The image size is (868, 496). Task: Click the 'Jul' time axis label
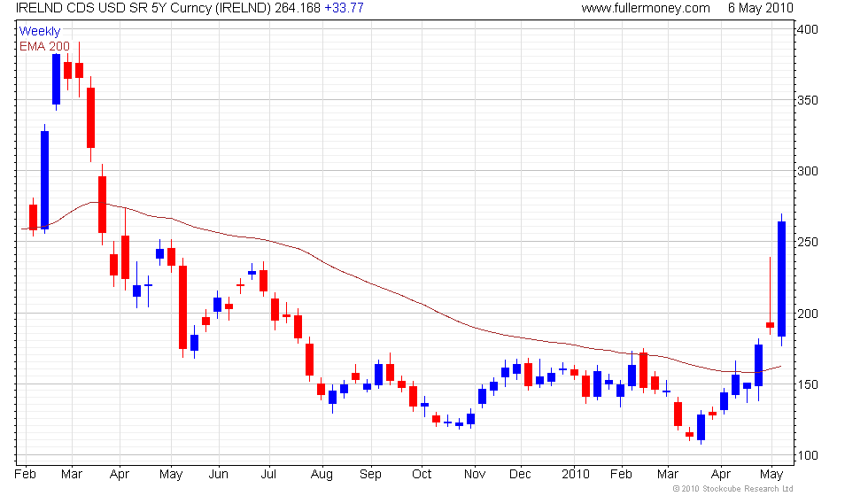tap(268, 475)
